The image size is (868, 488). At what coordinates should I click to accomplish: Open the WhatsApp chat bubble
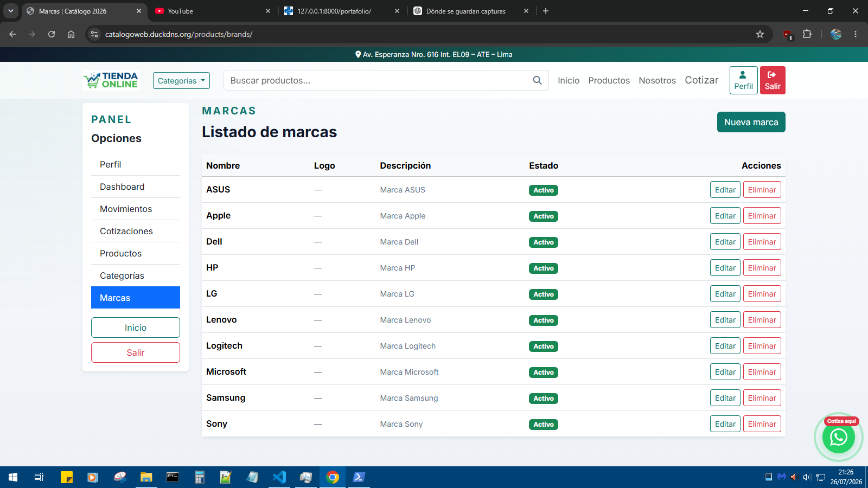coord(838,437)
